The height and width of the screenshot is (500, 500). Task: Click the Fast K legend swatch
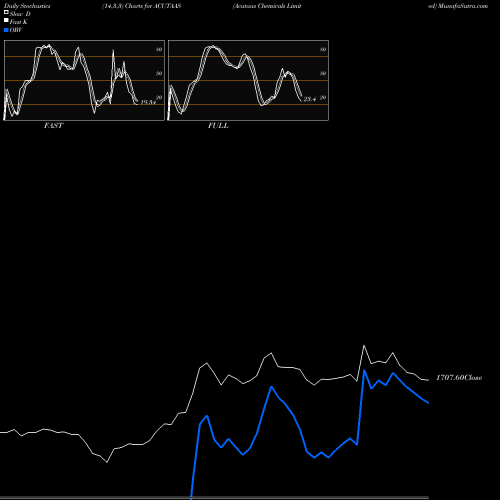coord(6,21)
